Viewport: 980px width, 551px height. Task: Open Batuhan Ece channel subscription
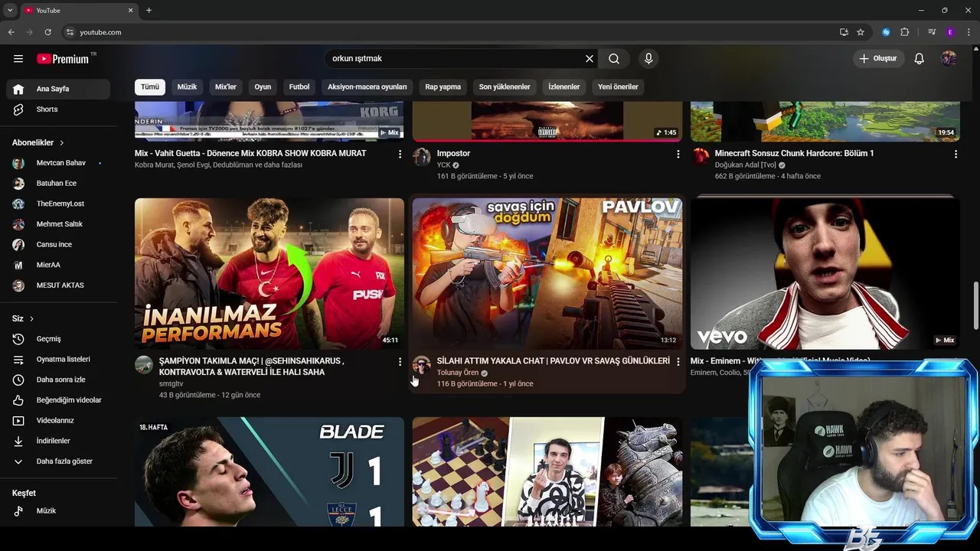[58, 183]
